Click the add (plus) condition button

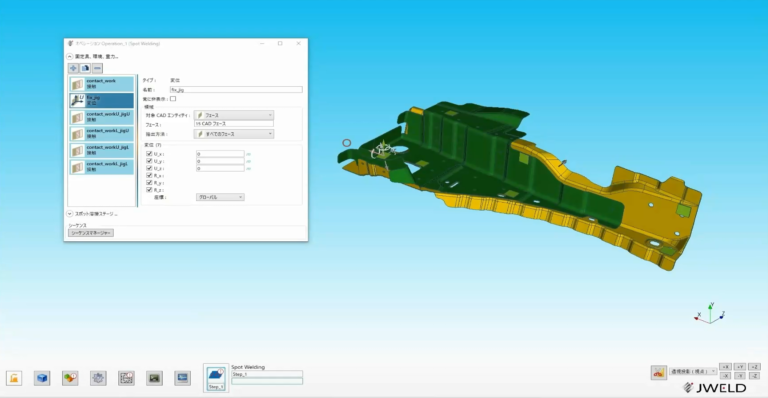73,68
